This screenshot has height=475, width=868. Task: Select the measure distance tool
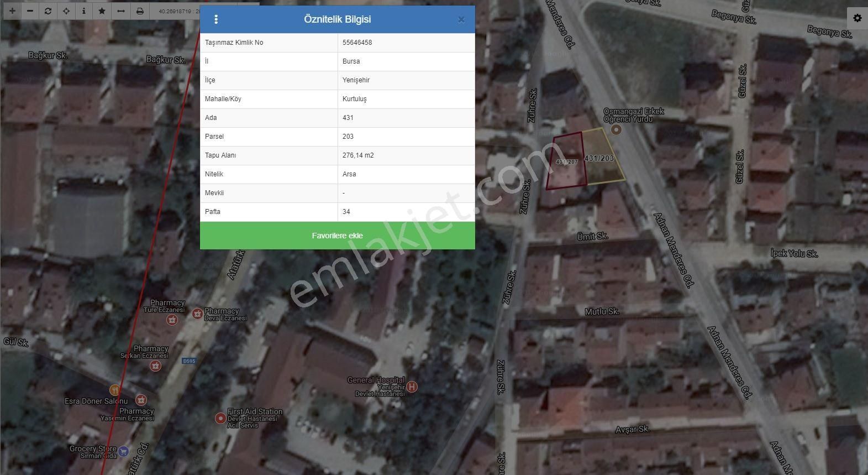pos(121,11)
